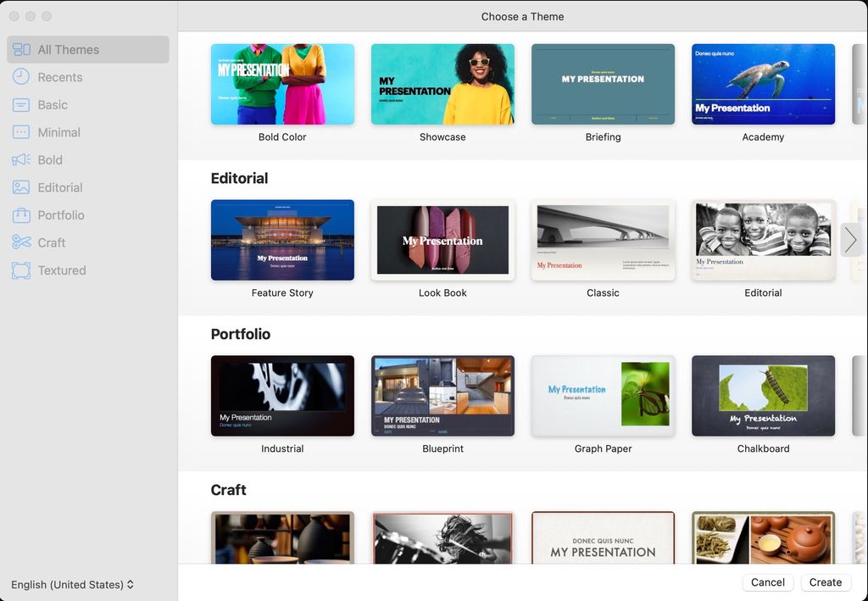The image size is (868, 601).
Task: Choose the Graph Paper theme
Action: coord(603,396)
